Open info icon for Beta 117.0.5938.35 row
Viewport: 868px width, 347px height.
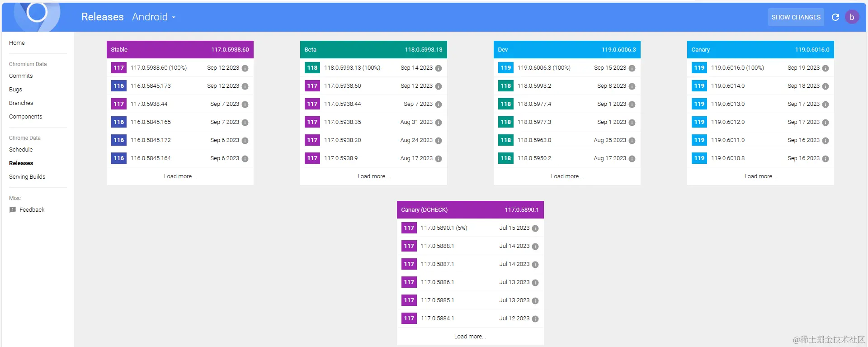coord(439,123)
